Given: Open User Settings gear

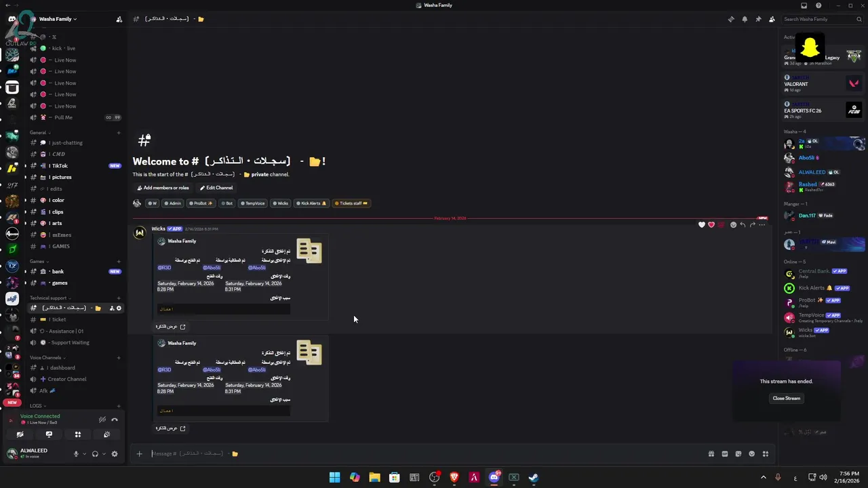Looking at the screenshot, I should click(115, 453).
